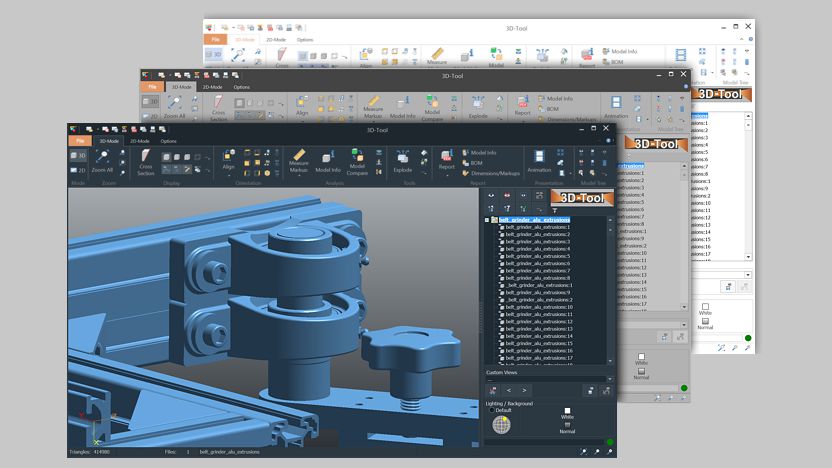Viewport: 832px width, 468px height.
Task: Open the Model Compare tool
Action: (x=358, y=160)
